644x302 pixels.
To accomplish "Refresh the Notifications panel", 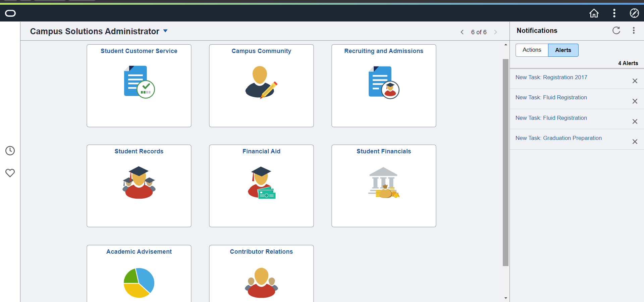I will [616, 31].
